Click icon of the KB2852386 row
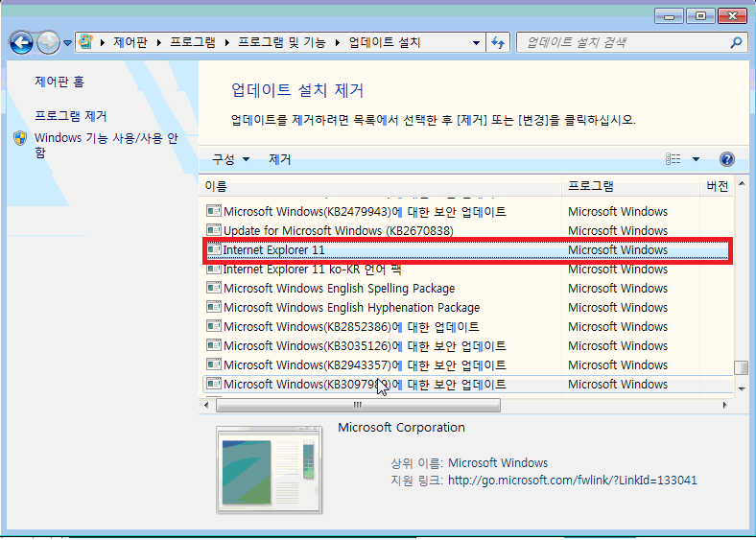 pos(214,326)
